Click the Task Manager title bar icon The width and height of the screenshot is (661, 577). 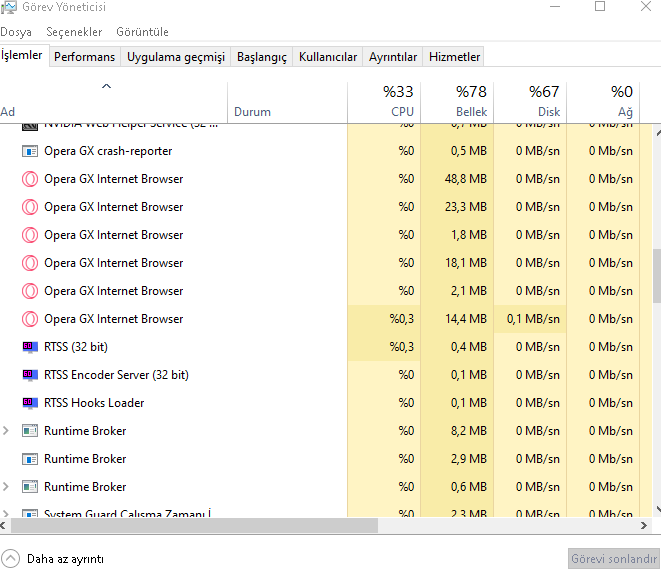(x=8, y=7)
